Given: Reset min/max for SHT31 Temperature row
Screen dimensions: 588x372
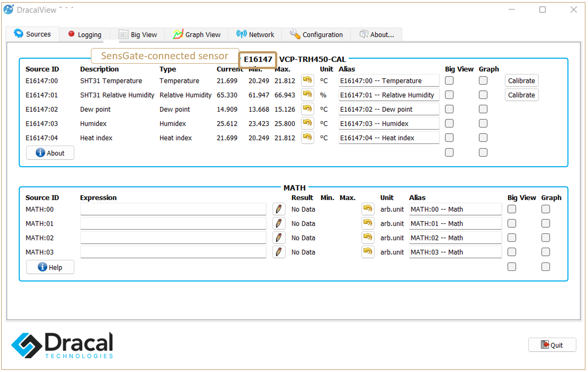Looking at the screenshot, I should pos(308,81).
